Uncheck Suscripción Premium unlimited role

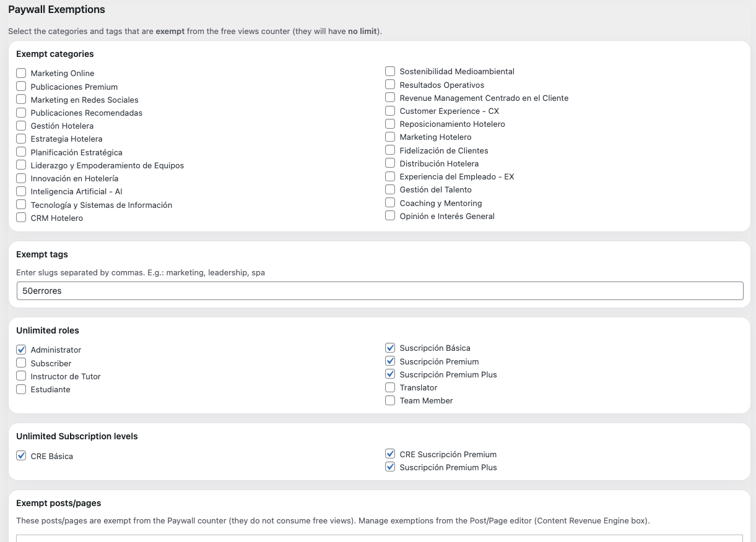pos(390,361)
